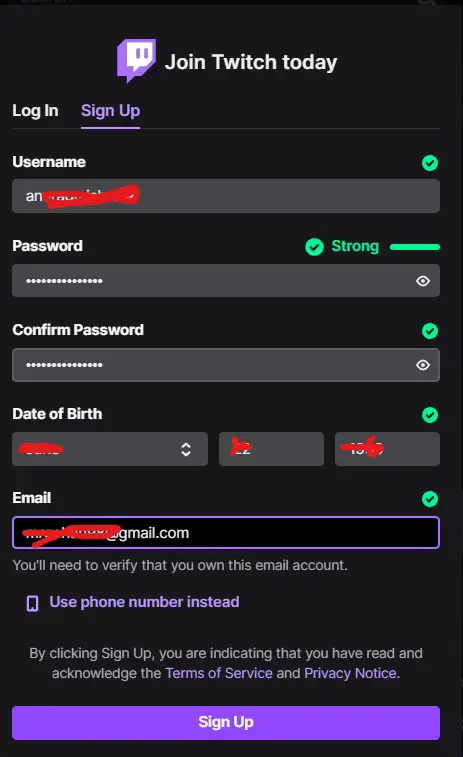The height and width of the screenshot is (757, 463).
Task: Click the Twitch logo icon
Action: [136, 61]
